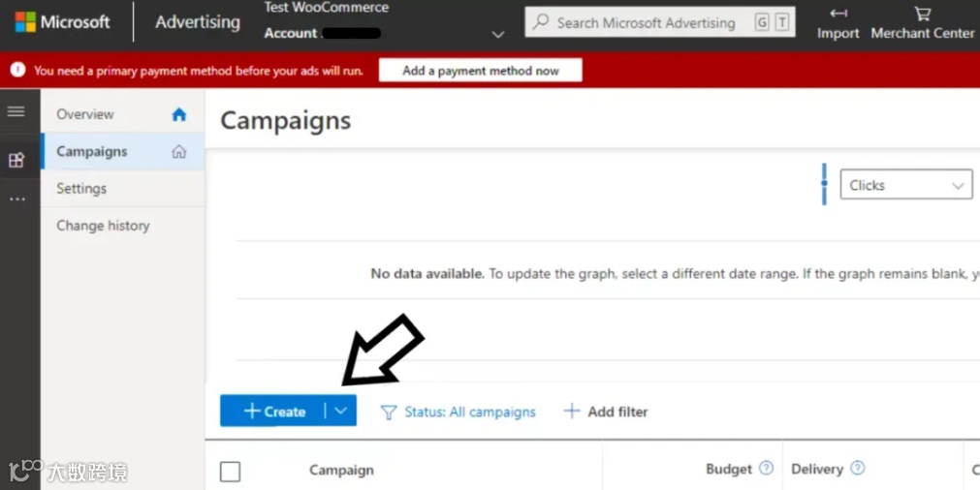Open the Clicks metric dropdown

(906, 185)
